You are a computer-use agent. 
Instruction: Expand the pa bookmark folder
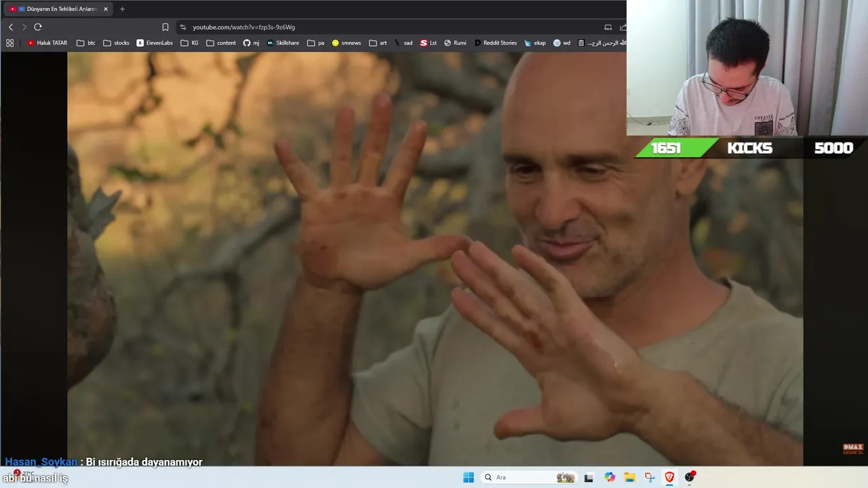pyautogui.click(x=315, y=43)
